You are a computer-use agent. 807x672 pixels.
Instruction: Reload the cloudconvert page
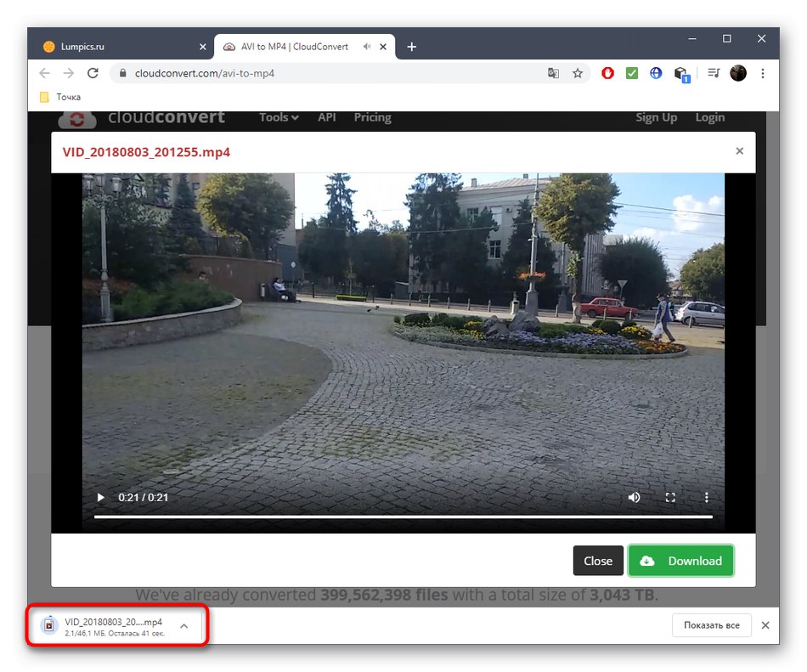93,73
